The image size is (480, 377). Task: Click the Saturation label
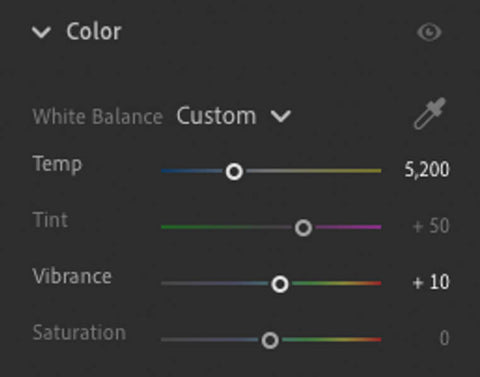[79, 333]
